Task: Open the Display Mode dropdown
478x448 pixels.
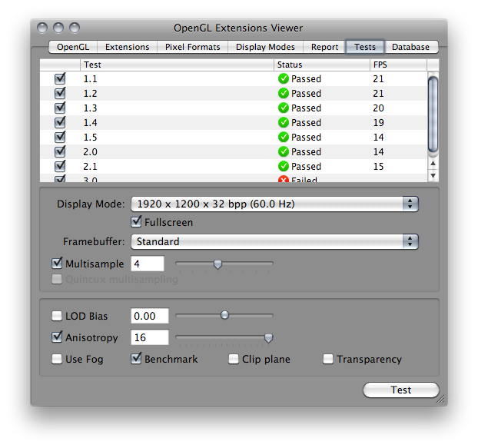Action: (x=274, y=204)
